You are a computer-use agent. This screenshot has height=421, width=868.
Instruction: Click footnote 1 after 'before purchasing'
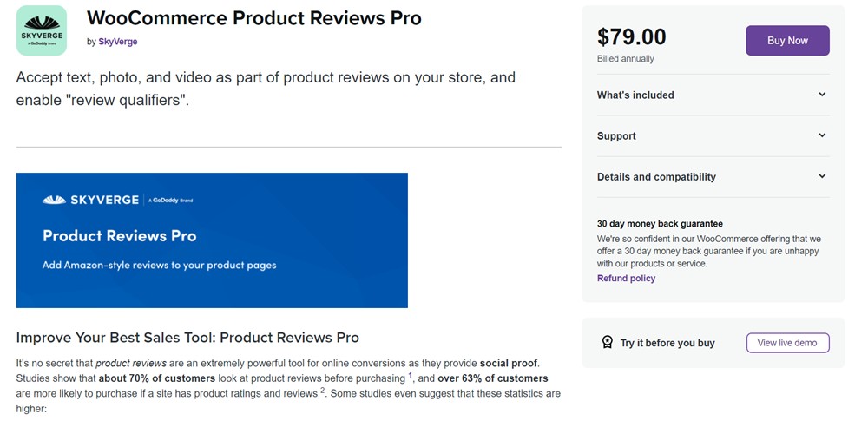pyautogui.click(x=410, y=375)
